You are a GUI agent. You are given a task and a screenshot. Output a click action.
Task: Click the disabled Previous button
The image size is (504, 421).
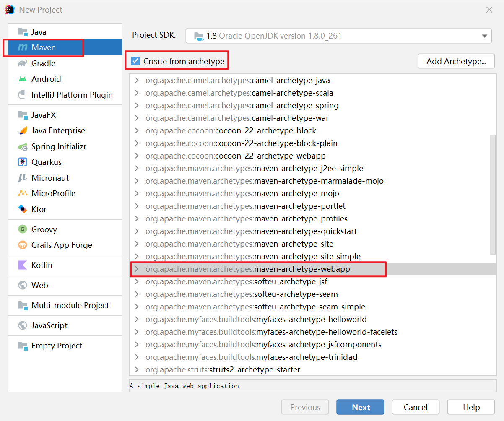tap(305, 407)
